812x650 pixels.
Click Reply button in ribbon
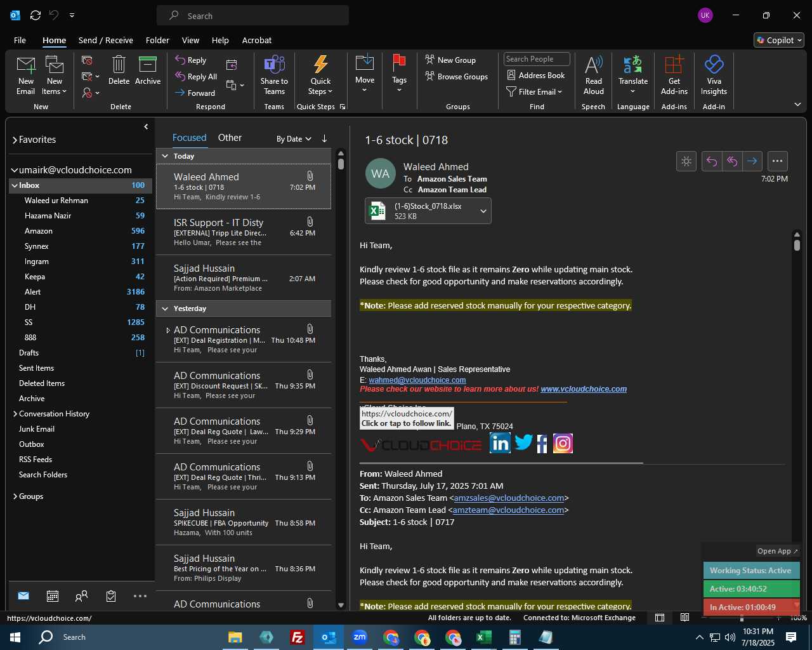coord(191,60)
